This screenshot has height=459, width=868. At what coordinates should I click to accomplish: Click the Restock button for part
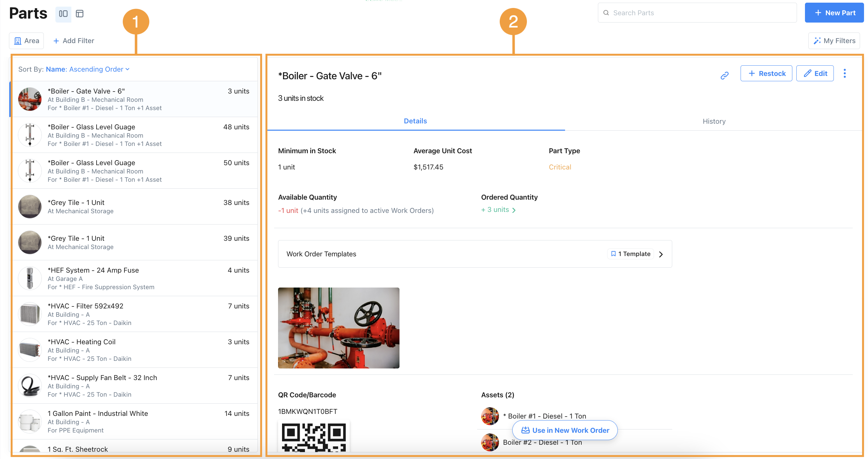[767, 73]
